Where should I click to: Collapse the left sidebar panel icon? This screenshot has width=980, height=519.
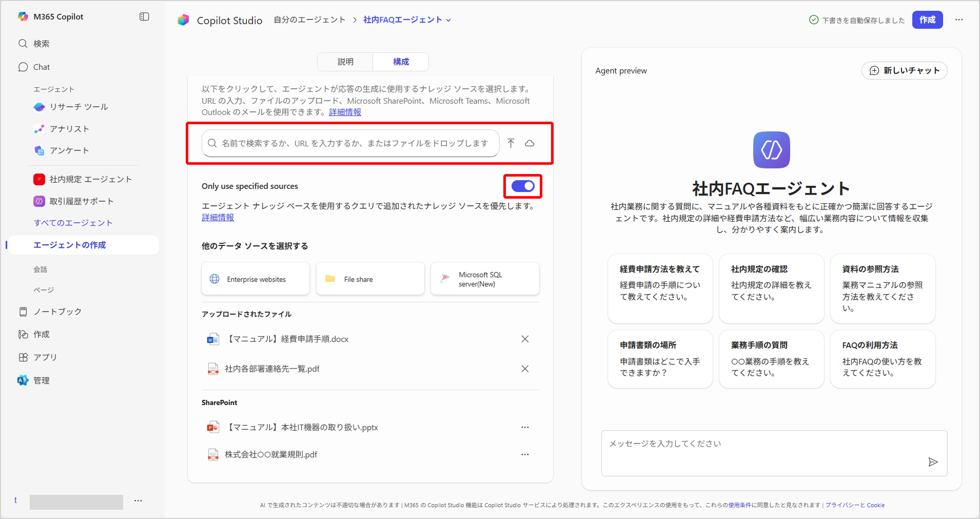[144, 17]
